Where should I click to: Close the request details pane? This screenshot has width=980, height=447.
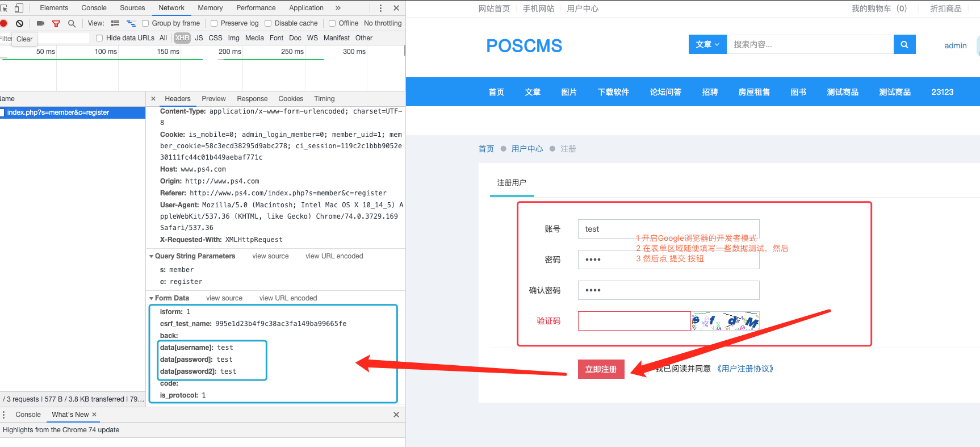[x=153, y=99]
